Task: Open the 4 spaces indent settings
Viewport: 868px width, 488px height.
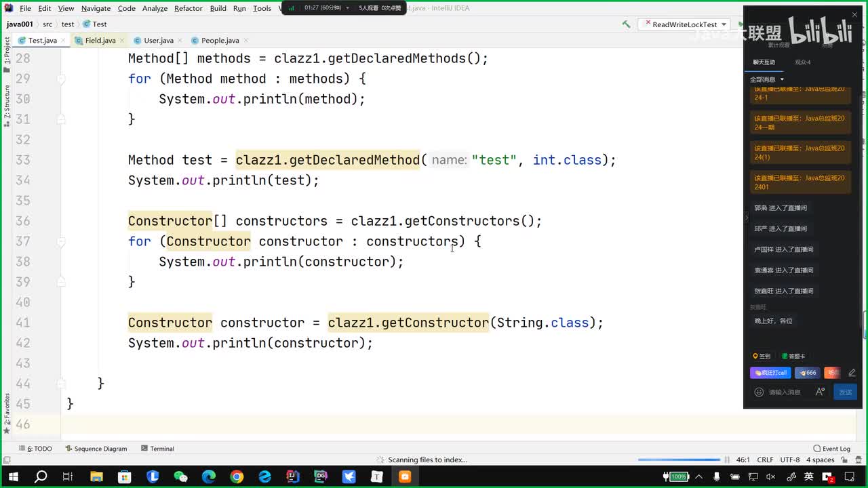Action: point(820,460)
